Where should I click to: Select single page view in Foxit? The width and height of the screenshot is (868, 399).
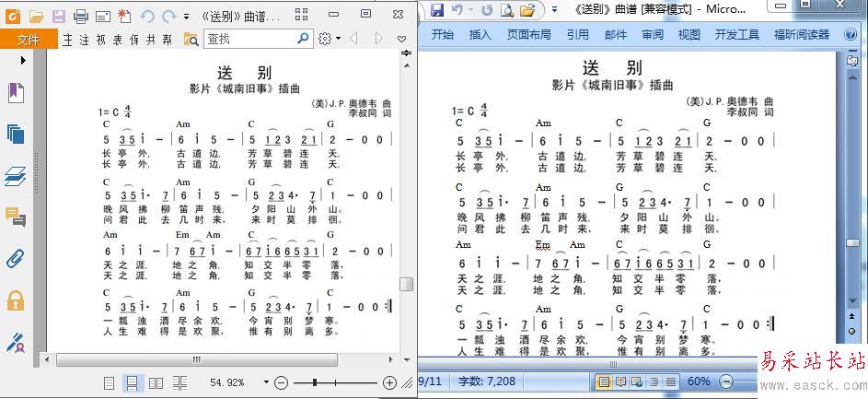click(x=110, y=382)
